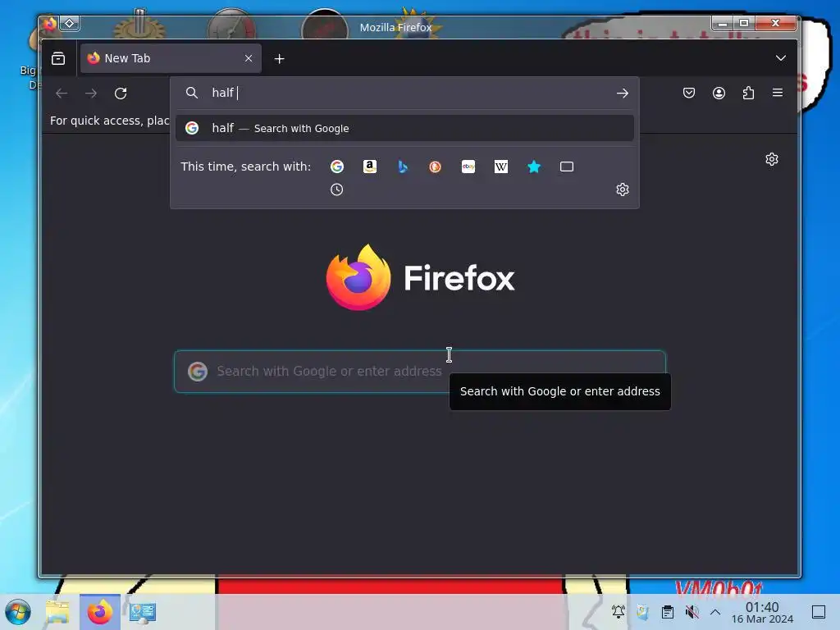Viewport: 840px width, 630px height.
Task: Toggle keep-on-all-desktops pin in title bar
Action: [x=70, y=23]
